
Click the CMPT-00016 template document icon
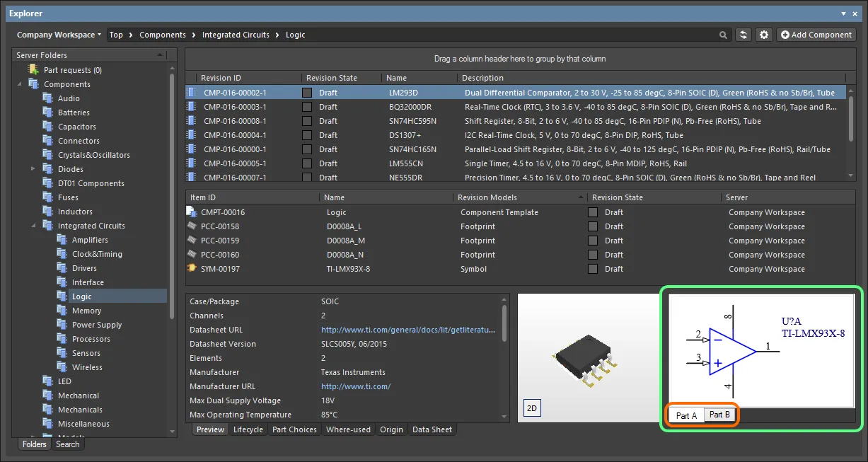pos(191,212)
